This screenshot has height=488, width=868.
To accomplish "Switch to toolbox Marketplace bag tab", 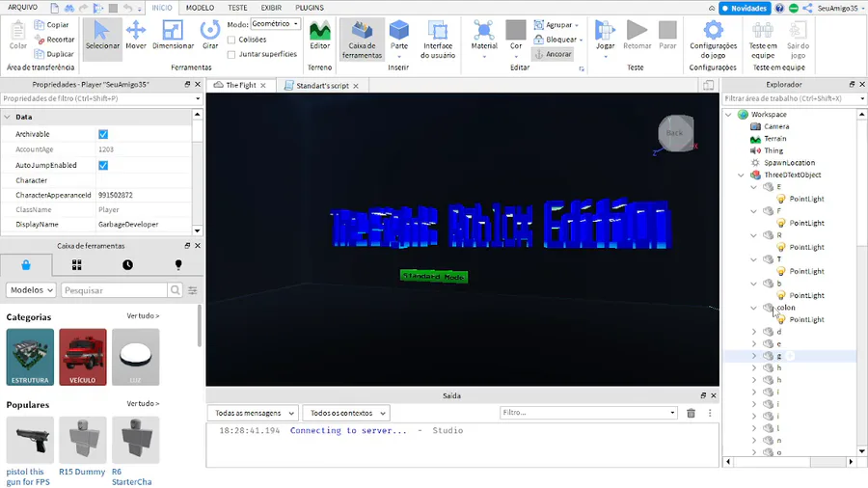I will click(26, 265).
